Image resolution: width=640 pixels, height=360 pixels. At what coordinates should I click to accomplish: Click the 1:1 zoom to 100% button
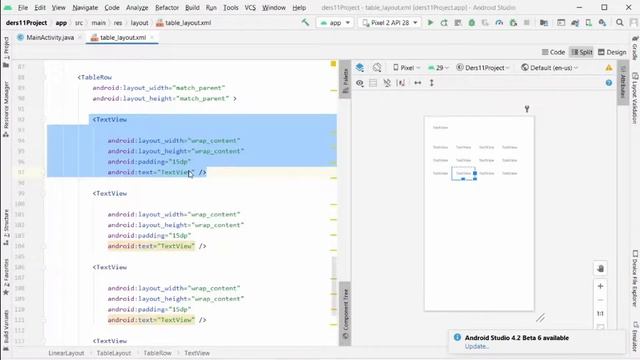pos(600,313)
